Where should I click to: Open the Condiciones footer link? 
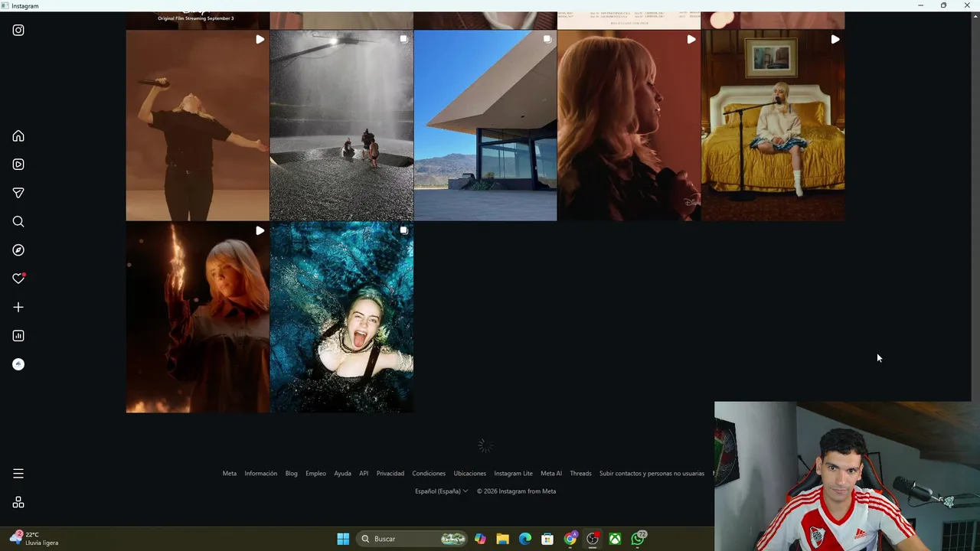429,474
